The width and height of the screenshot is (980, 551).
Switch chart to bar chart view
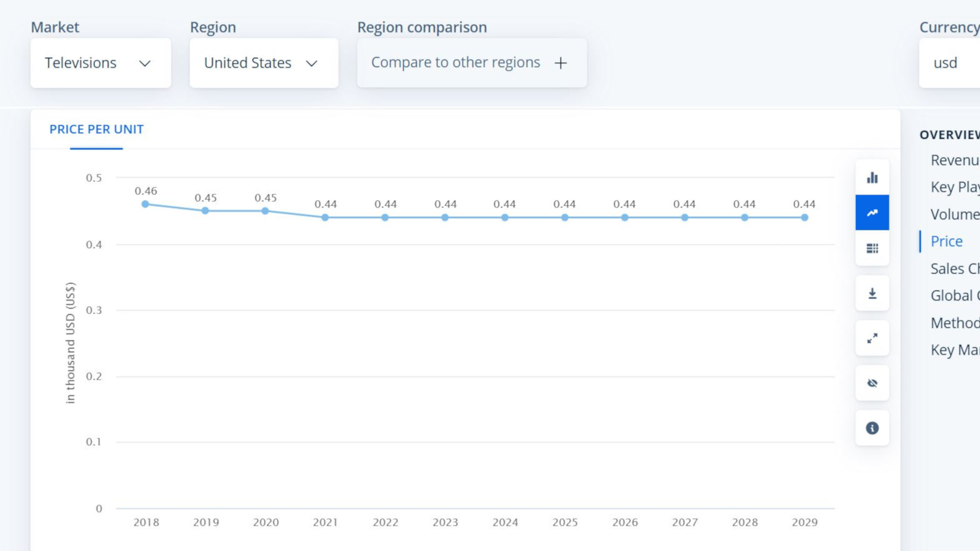(872, 177)
